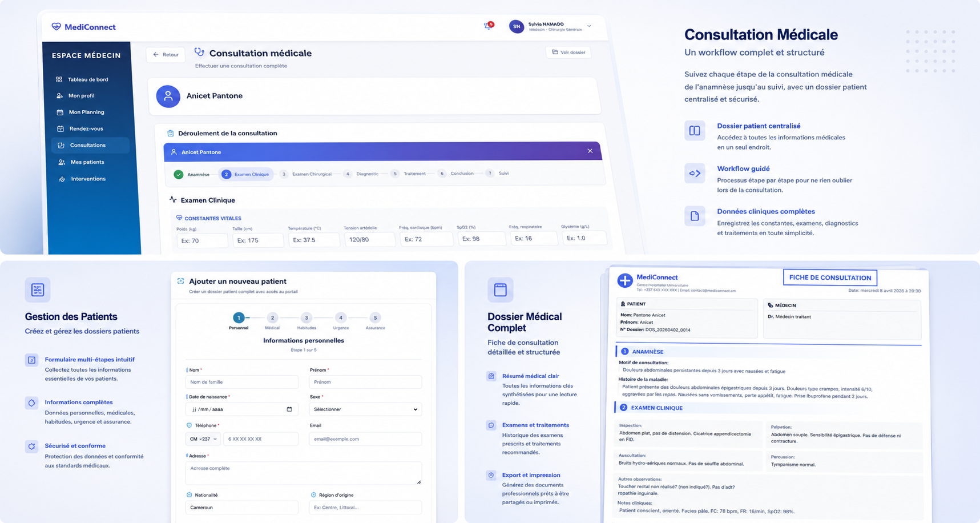Viewport: 980px width, 523px height.
Task: Click the Dossier Médical Complet calendar icon
Action: (x=501, y=290)
